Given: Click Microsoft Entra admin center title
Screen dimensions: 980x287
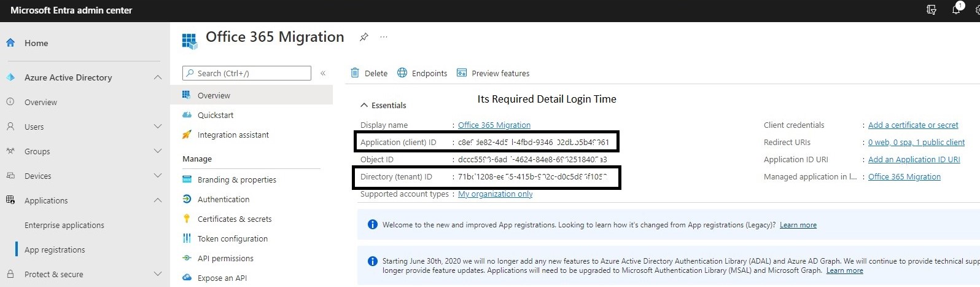Looking at the screenshot, I should click(x=71, y=10).
